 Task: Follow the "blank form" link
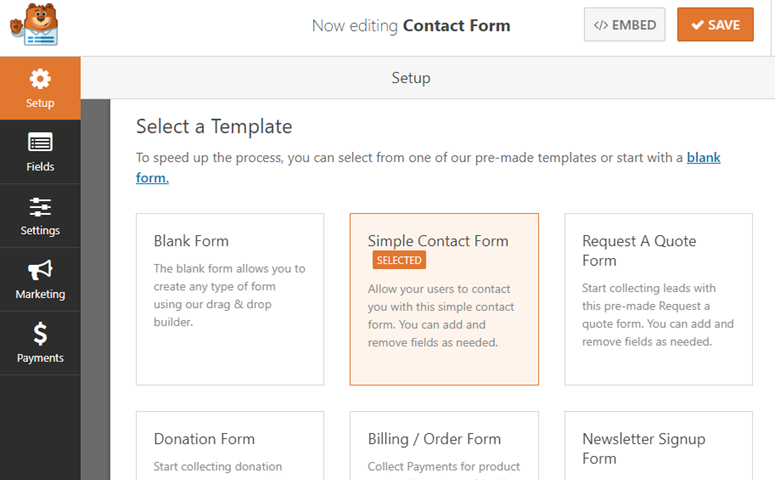703,158
